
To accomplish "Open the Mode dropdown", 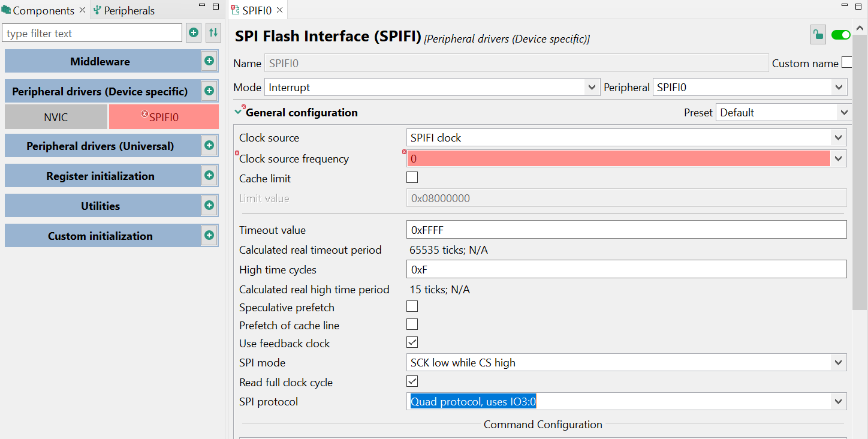I will (592, 87).
